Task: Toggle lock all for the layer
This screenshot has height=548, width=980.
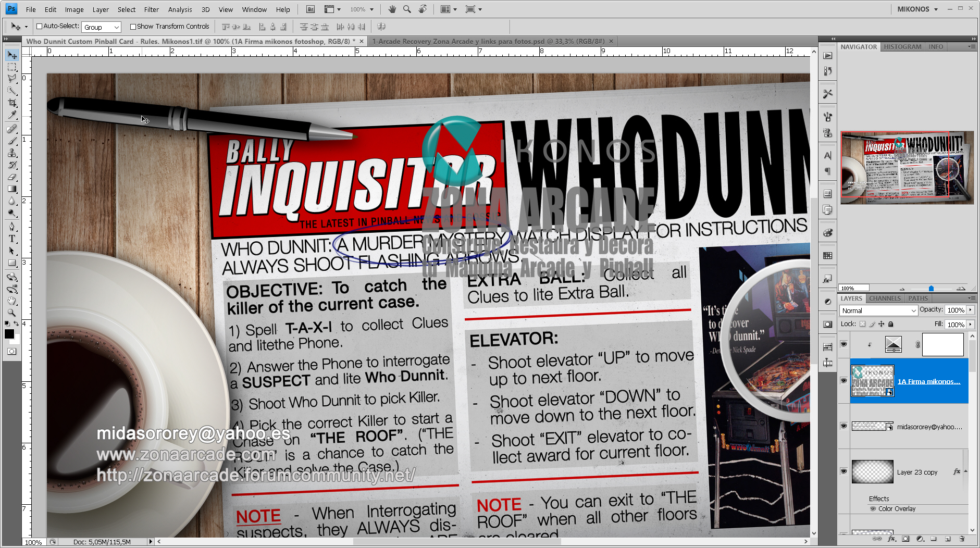Action: 891,324
